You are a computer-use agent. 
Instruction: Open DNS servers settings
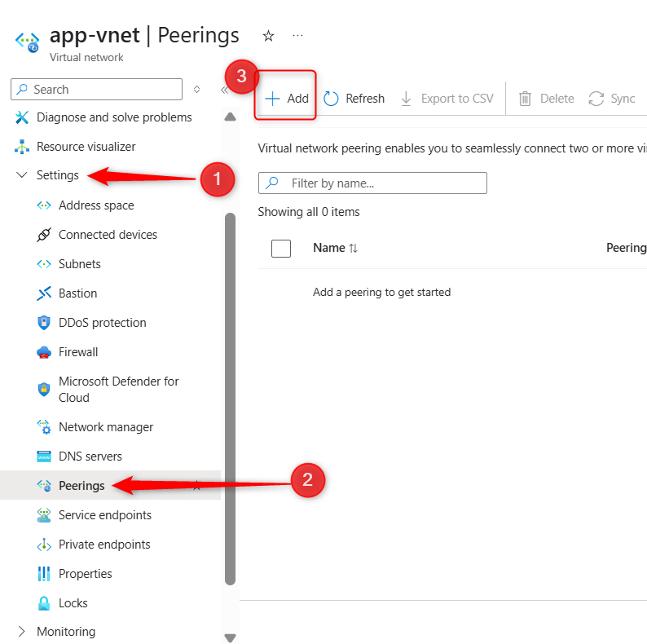(90, 457)
